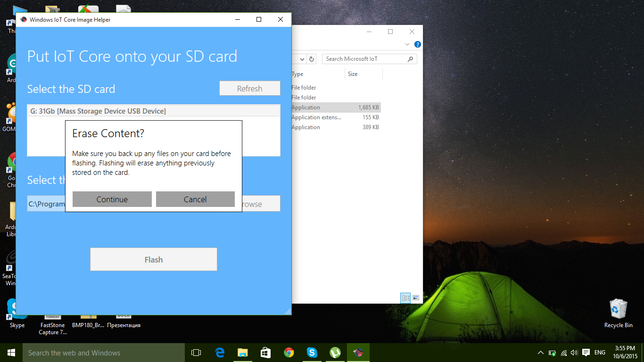This screenshot has height=362, width=644.
Task: Refresh the Explorer address bar location
Action: click(311, 59)
